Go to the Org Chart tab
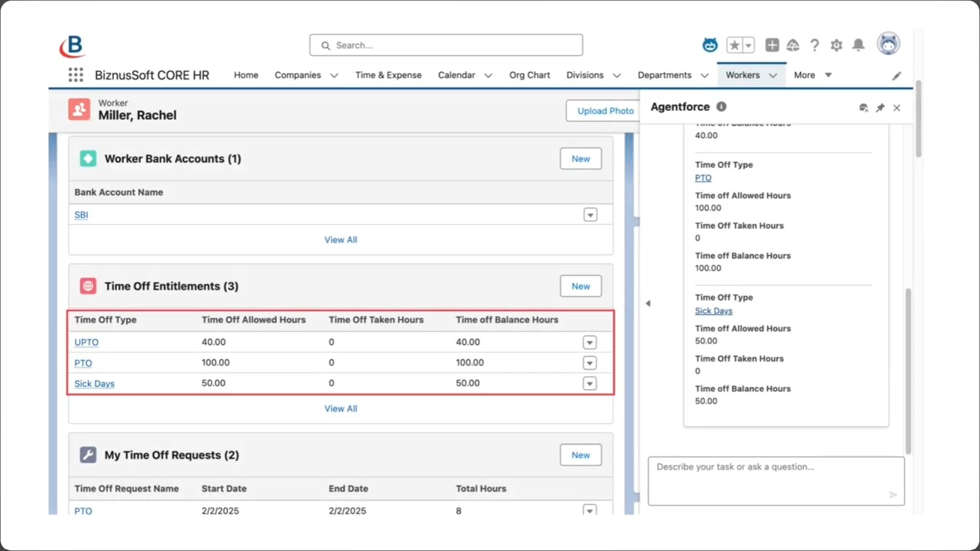Screen dimensions: 980x551 pyautogui.click(x=530, y=75)
